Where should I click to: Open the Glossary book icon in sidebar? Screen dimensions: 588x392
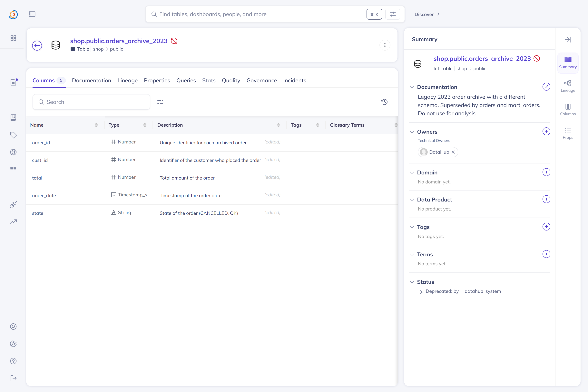pos(13,117)
